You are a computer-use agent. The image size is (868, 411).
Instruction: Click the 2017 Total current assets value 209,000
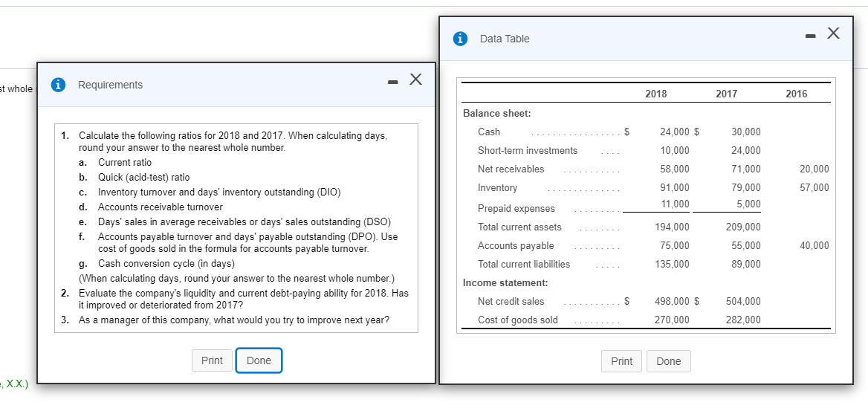(743, 227)
